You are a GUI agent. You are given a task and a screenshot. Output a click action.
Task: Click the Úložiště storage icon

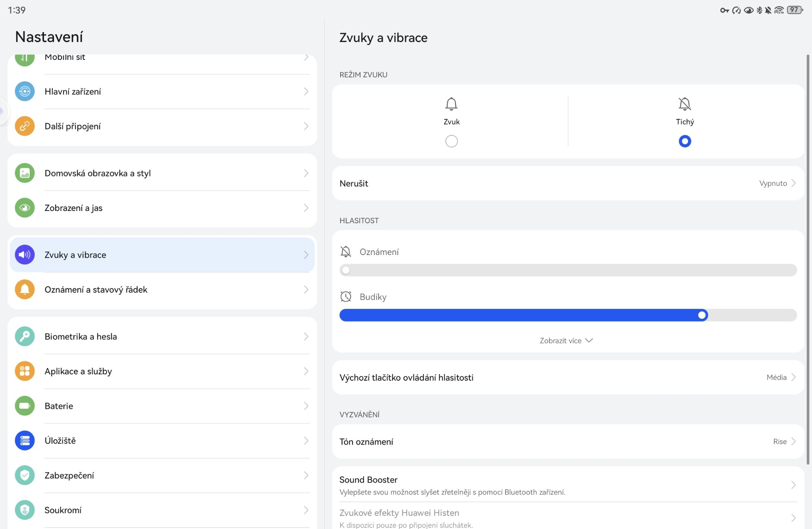click(x=25, y=441)
